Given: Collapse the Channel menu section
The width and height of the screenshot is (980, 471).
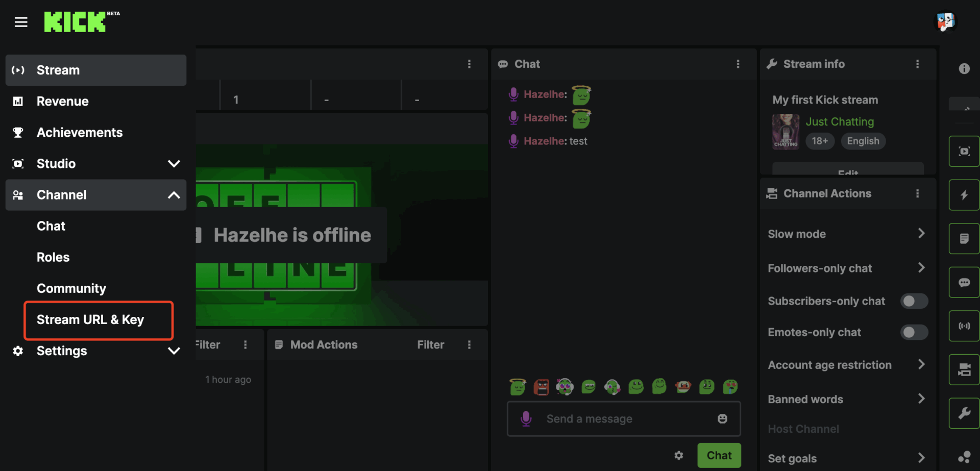Looking at the screenshot, I should [x=174, y=195].
